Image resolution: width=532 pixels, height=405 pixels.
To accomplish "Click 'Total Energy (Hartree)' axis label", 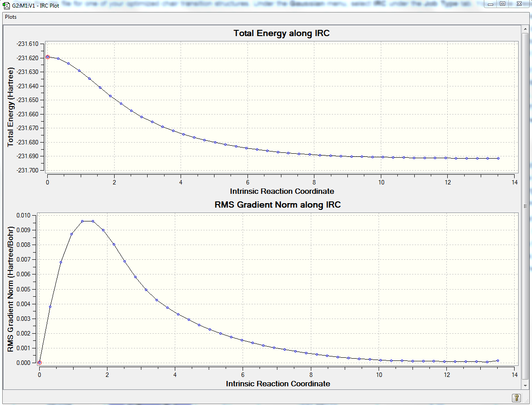I will pos(11,107).
